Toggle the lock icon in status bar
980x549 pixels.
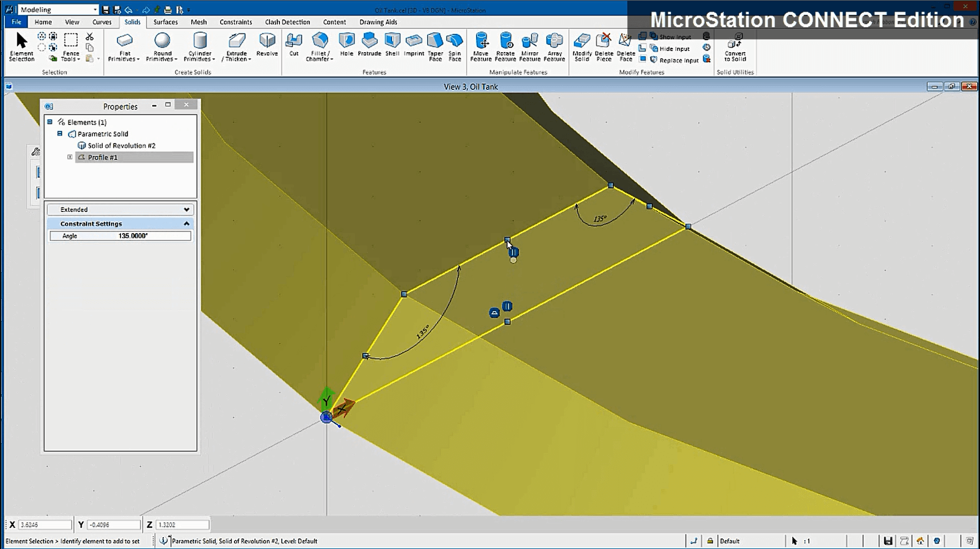click(710, 541)
